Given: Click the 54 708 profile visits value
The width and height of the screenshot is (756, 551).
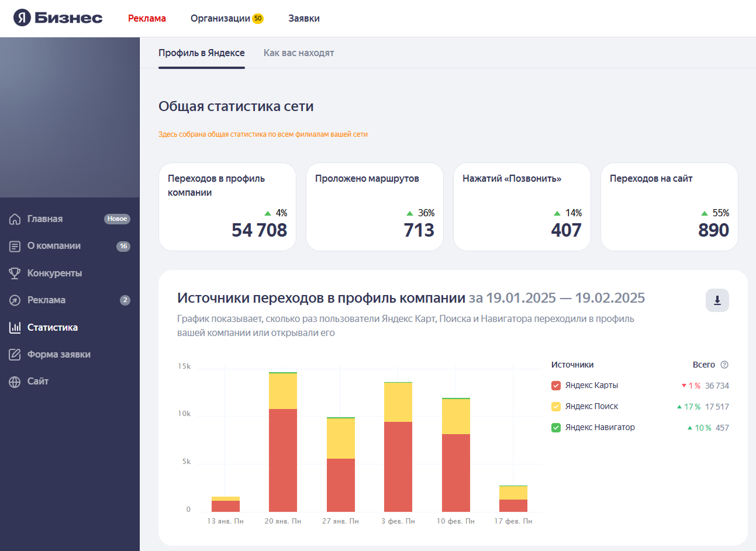Looking at the screenshot, I should tap(260, 230).
